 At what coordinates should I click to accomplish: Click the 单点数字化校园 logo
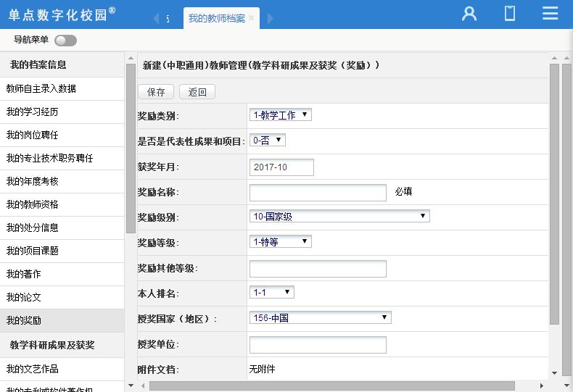[62, 14]
